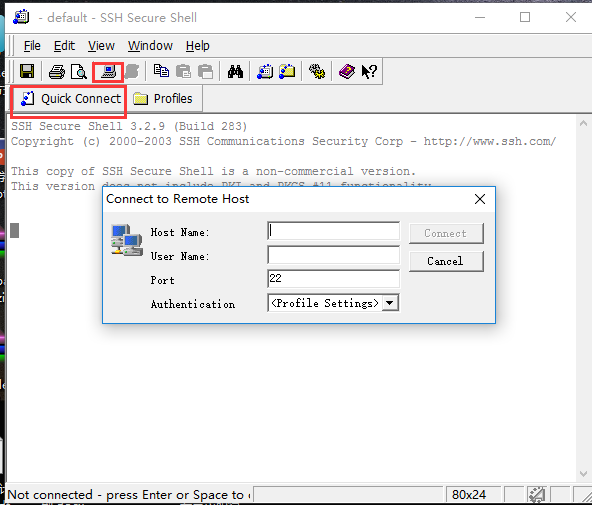
Task: Click the Copy icon in toolbar
Action: pos(161,71)
